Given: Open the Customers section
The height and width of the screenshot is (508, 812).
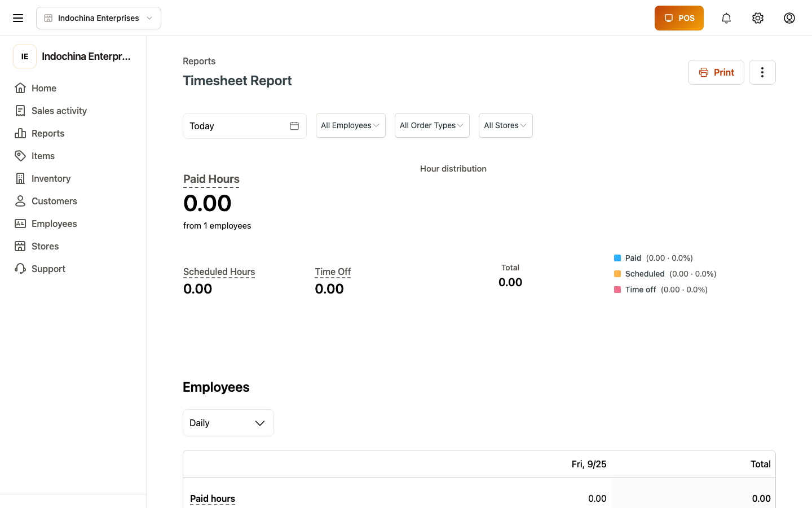Looking at the screenshot, I should pyautogui.click(x=54, y=201).
